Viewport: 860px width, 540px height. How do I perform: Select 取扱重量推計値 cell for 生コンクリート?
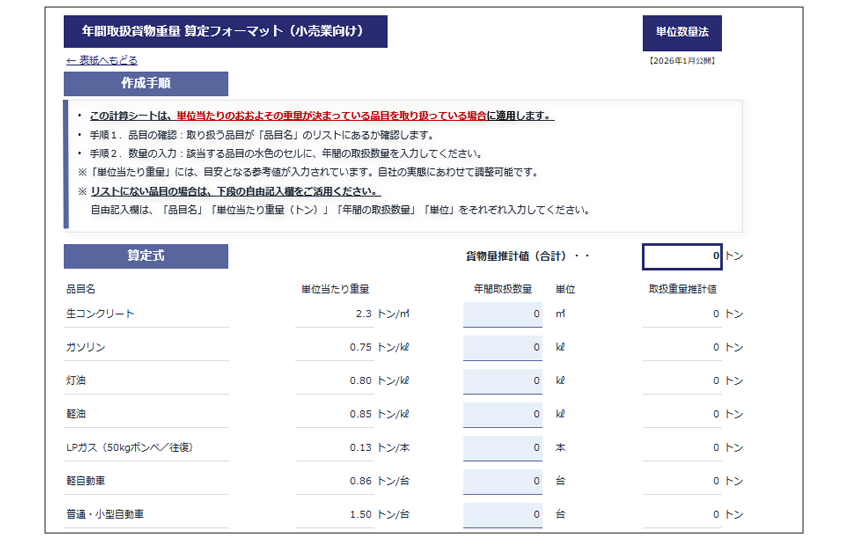coord(682,314)
